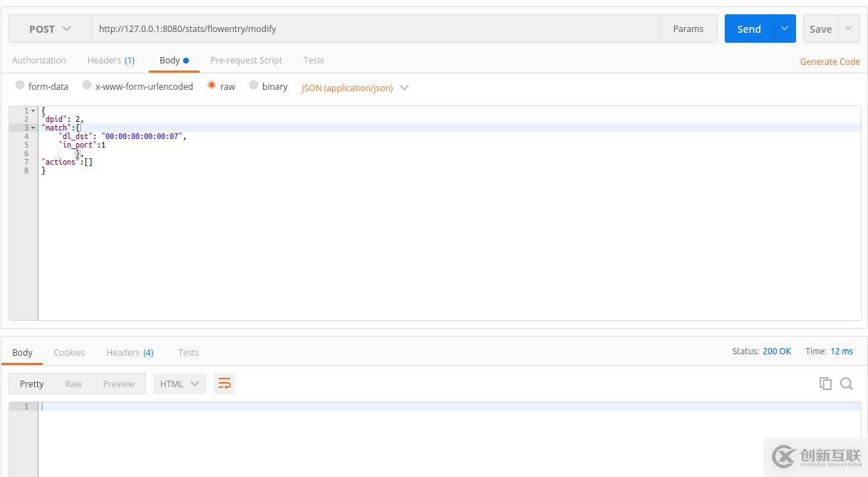The image size is (868, 477).
Task: Open search in response with magnifier icon
Action: (847, 384)
